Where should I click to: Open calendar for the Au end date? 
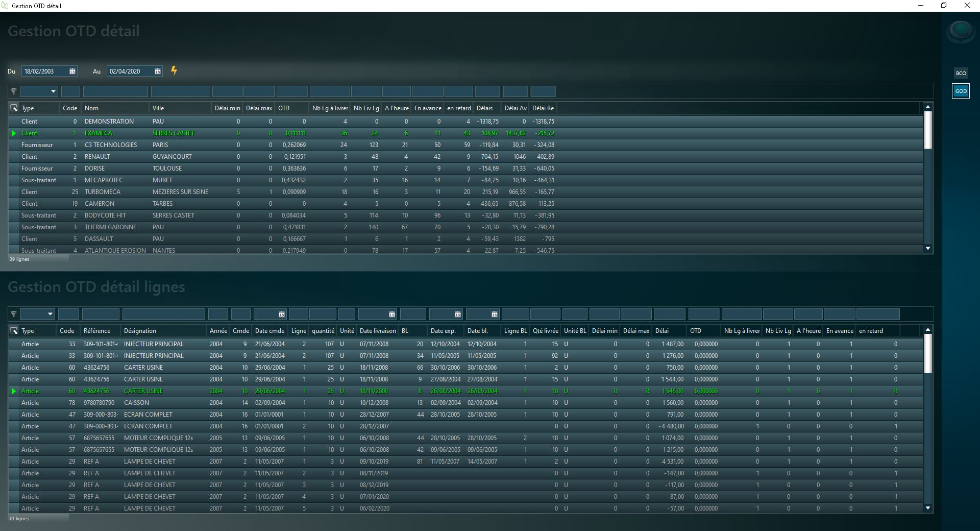coord(158,71)
